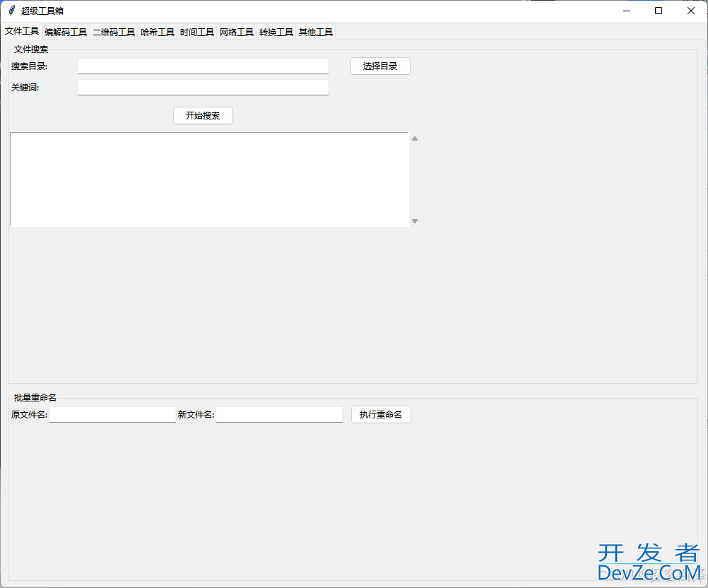This screenshot has width=708, height=588.
Task: Click into the 关键词 text field
Action: coord(203,88)
